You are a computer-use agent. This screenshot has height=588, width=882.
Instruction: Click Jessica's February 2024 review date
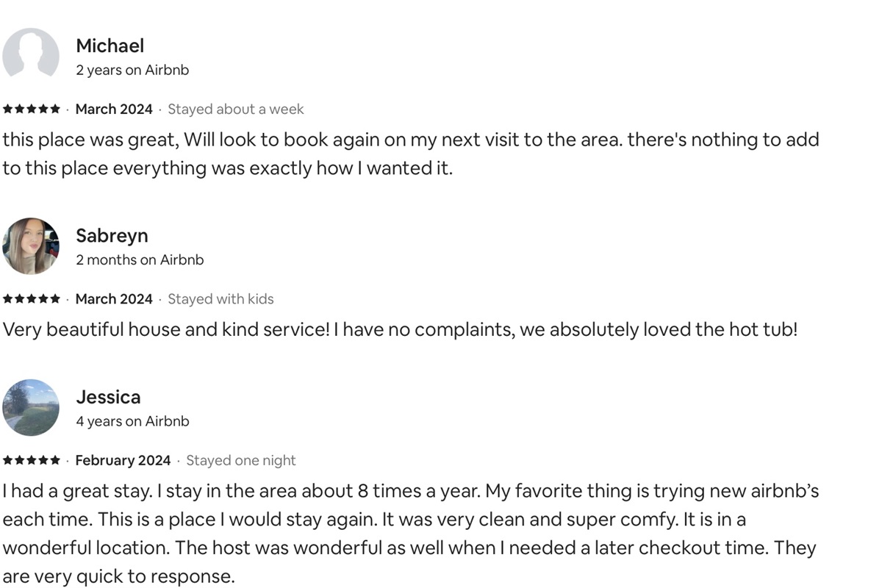123,461
